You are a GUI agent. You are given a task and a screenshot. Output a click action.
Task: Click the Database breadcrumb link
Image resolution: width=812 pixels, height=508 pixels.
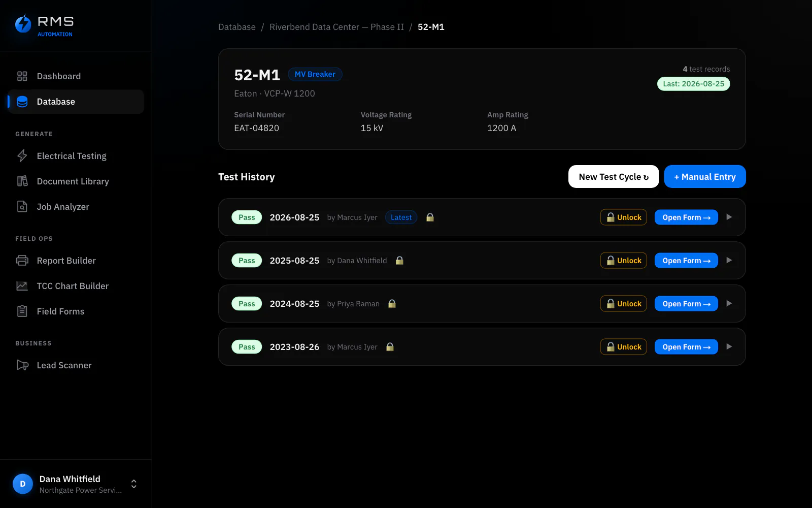tap(237, 27)
